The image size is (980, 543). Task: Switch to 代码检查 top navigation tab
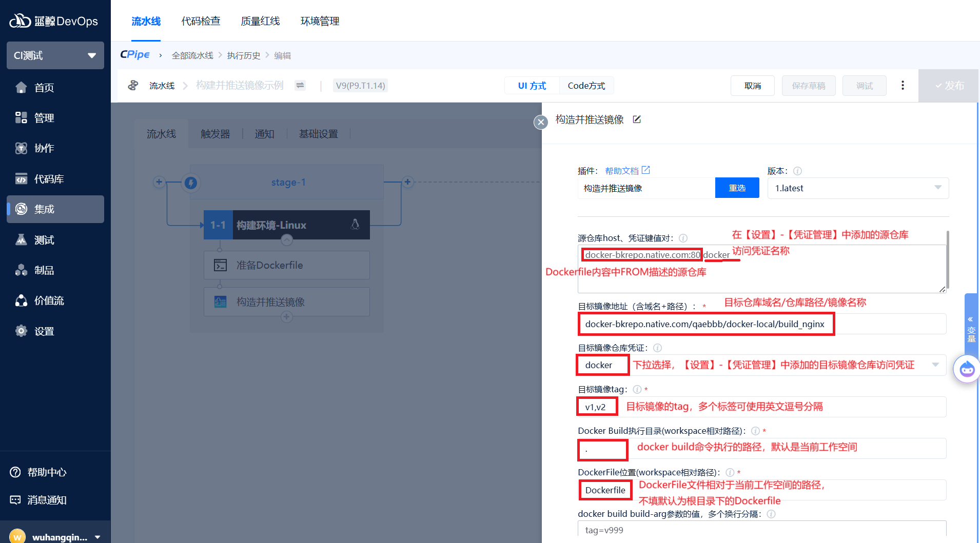(201, 21)
